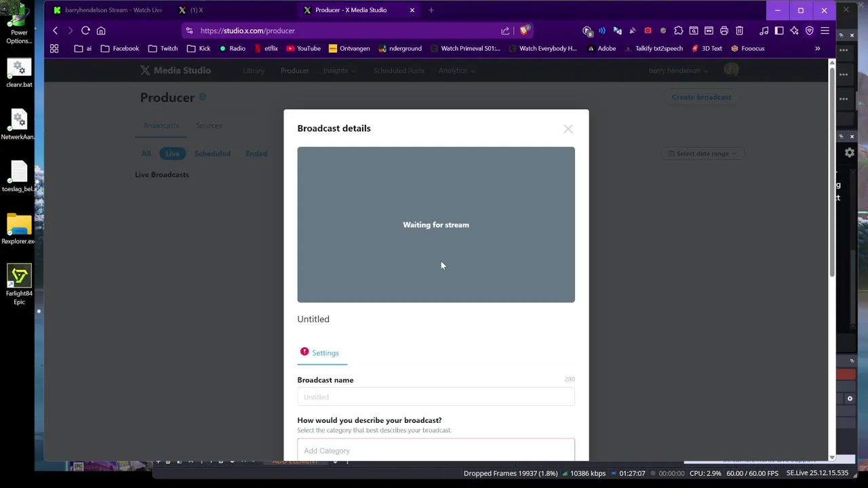Image resolution: width=868 pixels, height=488 pixels.
Task: Open Scheduled Posts menu item
Action: click(x=399, y=70)
